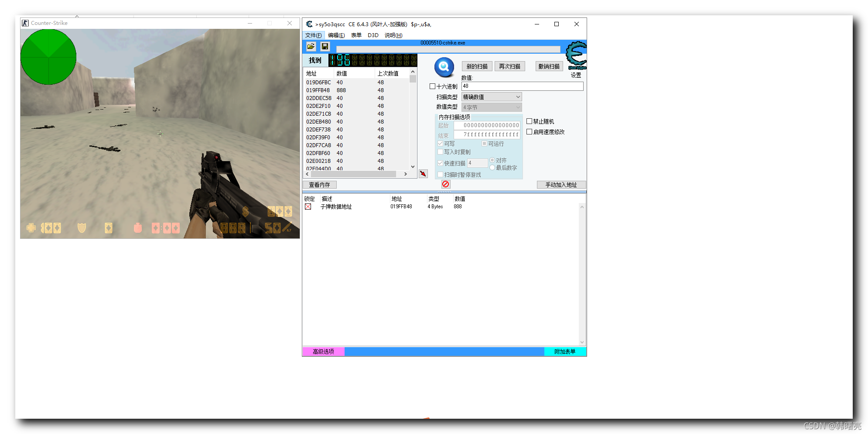Select result address 02DFBF60
Viewport: 868px width, 434px height.
coord(318,153)
